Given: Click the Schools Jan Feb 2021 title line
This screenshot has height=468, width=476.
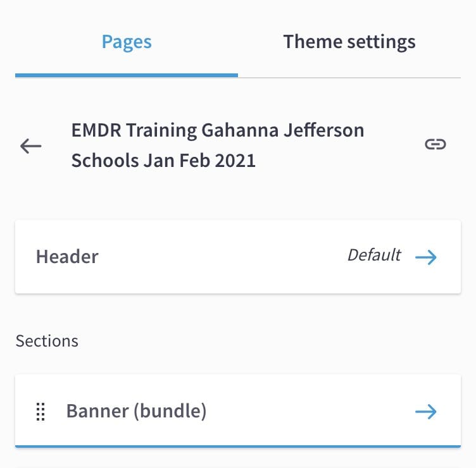Looking at the screenshot, I should (163, 161).
